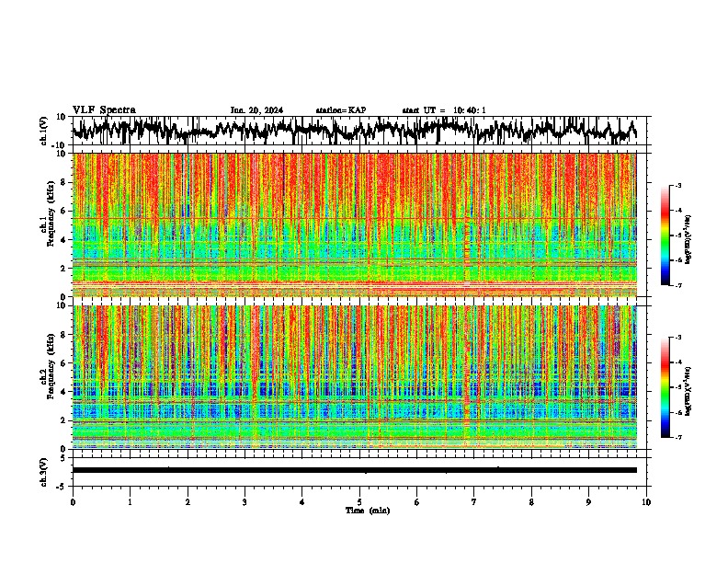728x563 pixels.
Task: Click the time axis tick label "2"
Action: coord(188,502)
